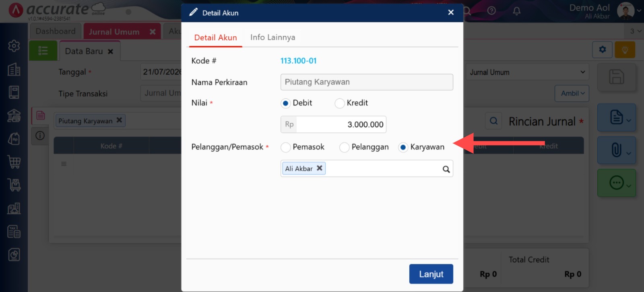The image size is (644, 292).
Task: Open the notification bell
Action: [517, 11]
